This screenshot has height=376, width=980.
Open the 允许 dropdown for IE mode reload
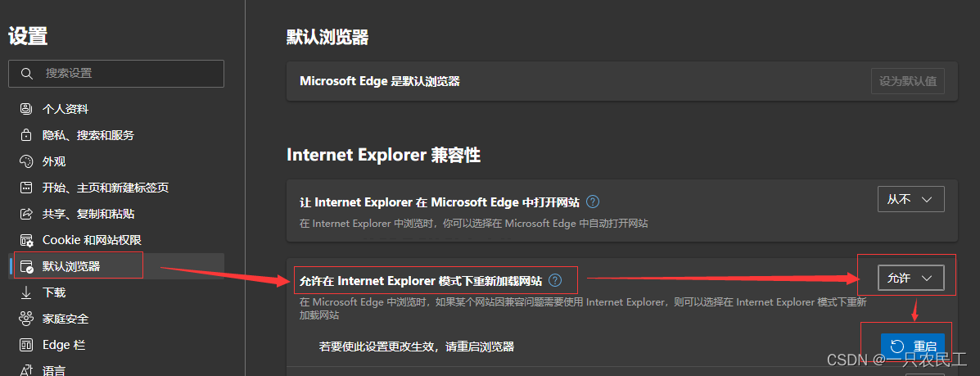910,279
